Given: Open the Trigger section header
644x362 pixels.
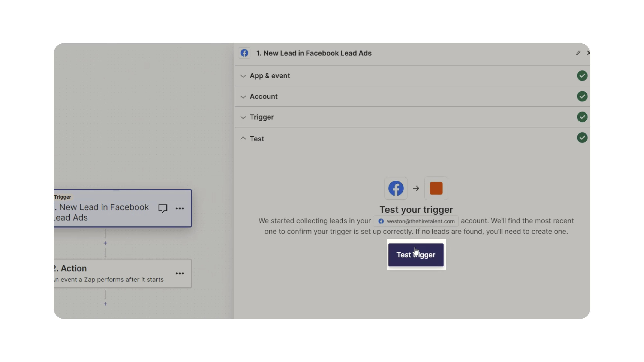Looking at the screenshot, I should coord(262,117).
